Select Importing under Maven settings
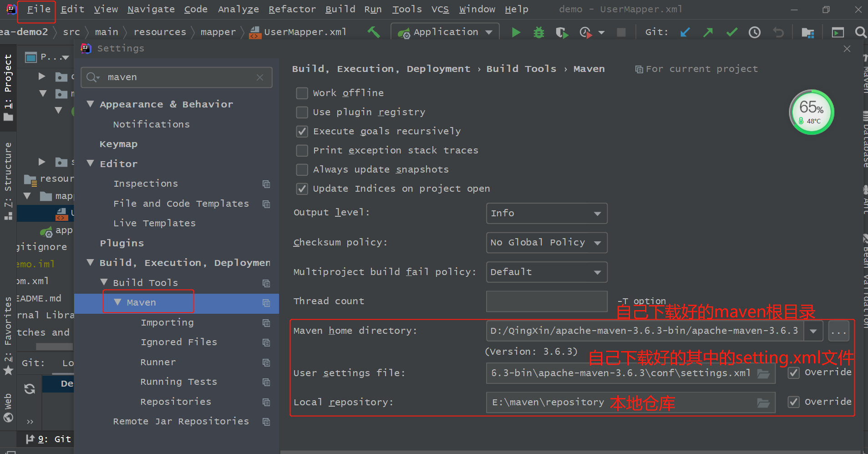This screenshot has width=868, height=454. (167, 323)
